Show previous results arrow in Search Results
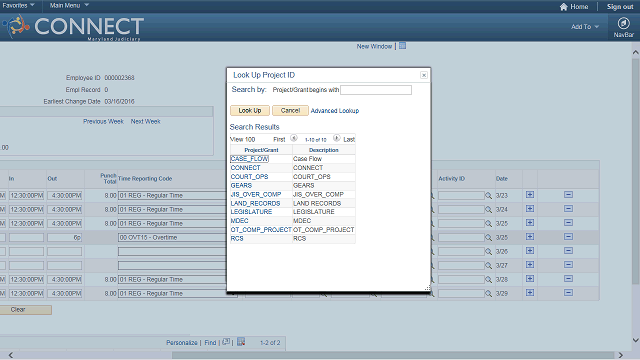Screen dimensions: 640x360 coord(294,138)
